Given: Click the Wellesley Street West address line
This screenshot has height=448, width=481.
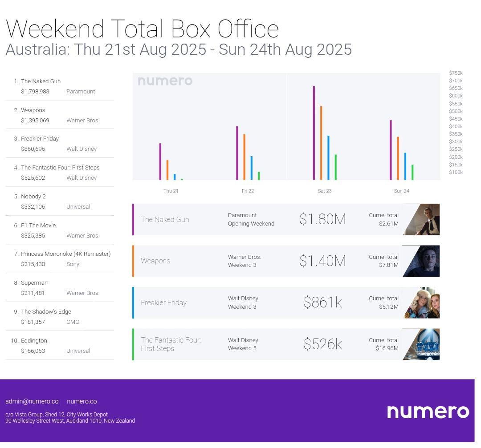Looking at the screenshot, I should tap(70, 421).
